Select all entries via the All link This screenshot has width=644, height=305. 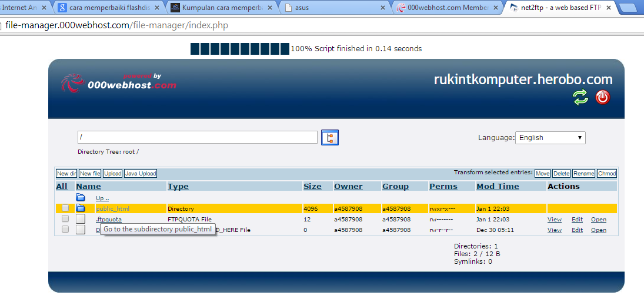[x=62, y=186]
